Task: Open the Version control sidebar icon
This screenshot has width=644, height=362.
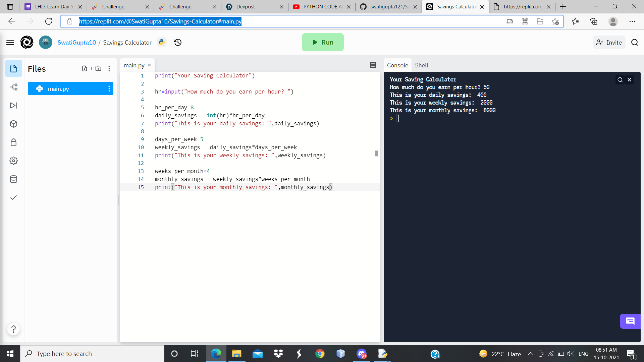Action: point(13,87)
